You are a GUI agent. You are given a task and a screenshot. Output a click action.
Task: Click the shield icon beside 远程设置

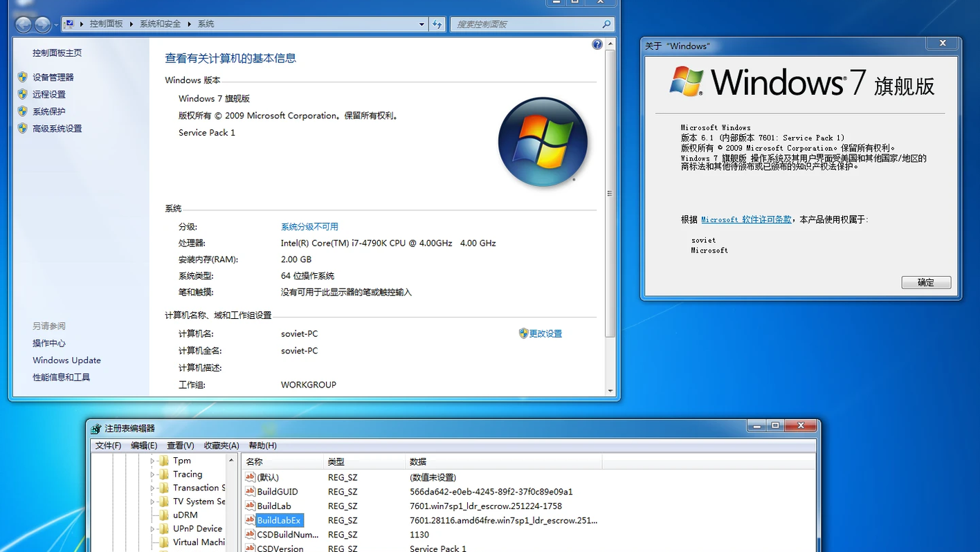click(22, 94)
